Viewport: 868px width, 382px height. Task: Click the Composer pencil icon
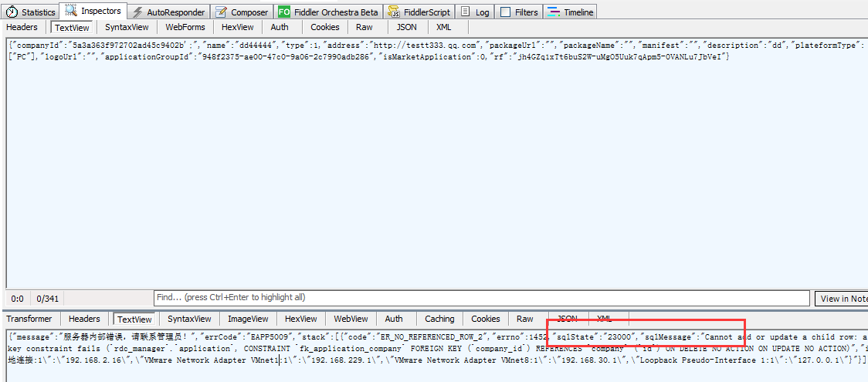tap(221, 12)
